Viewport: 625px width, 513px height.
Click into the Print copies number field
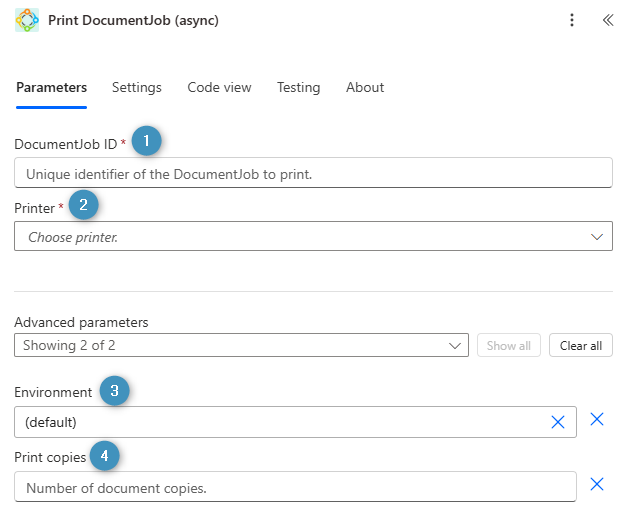[x=295, y=487]
